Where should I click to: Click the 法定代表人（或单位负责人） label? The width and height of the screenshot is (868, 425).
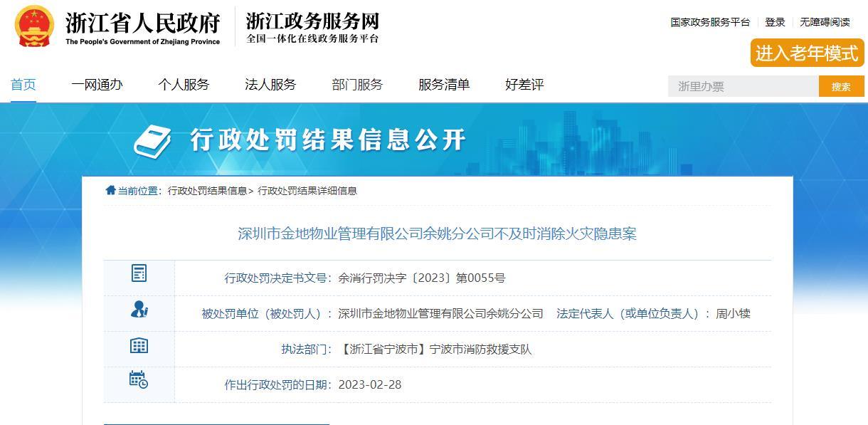pyautogui.click(x=633, y=313)
